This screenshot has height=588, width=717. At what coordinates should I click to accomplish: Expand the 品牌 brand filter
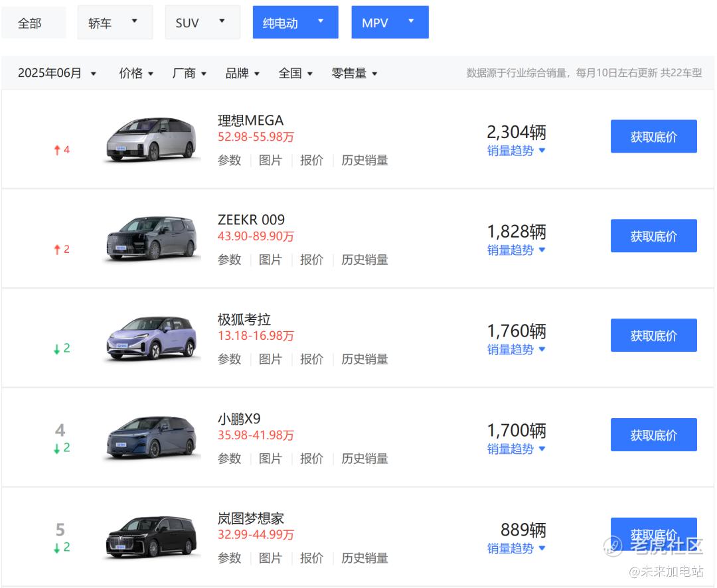(x=242, y=73)
